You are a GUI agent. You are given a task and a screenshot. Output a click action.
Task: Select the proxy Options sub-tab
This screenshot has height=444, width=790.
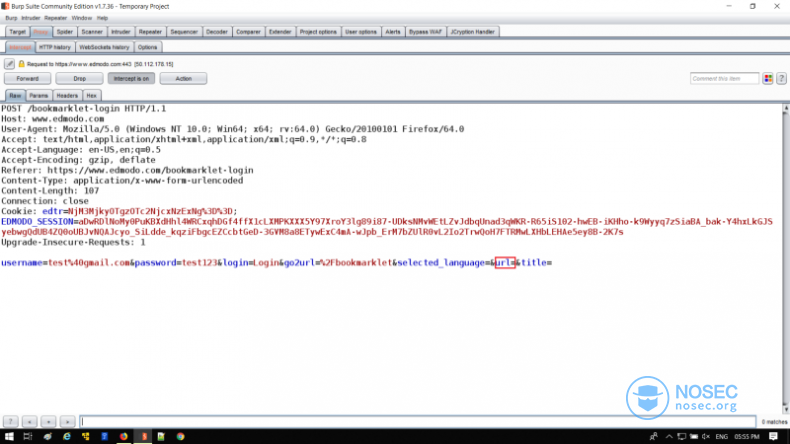(x=147, y=47)
